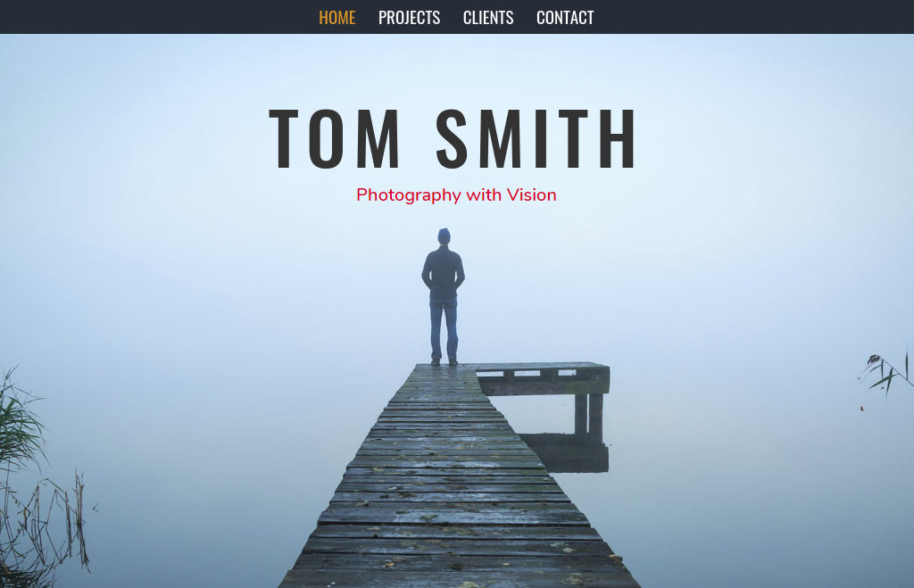Click the side platform of the dock
The image size is (914, 588).
(x=544, y=377)
